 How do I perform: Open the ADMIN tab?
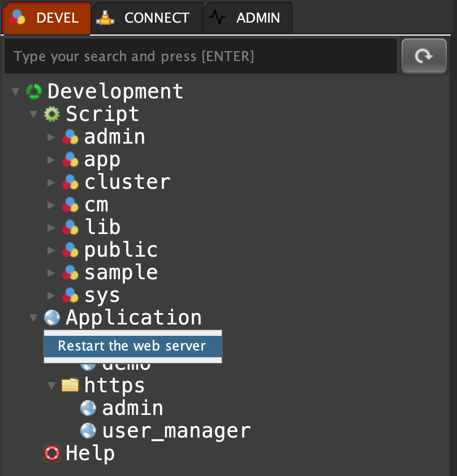pos(248,18)
